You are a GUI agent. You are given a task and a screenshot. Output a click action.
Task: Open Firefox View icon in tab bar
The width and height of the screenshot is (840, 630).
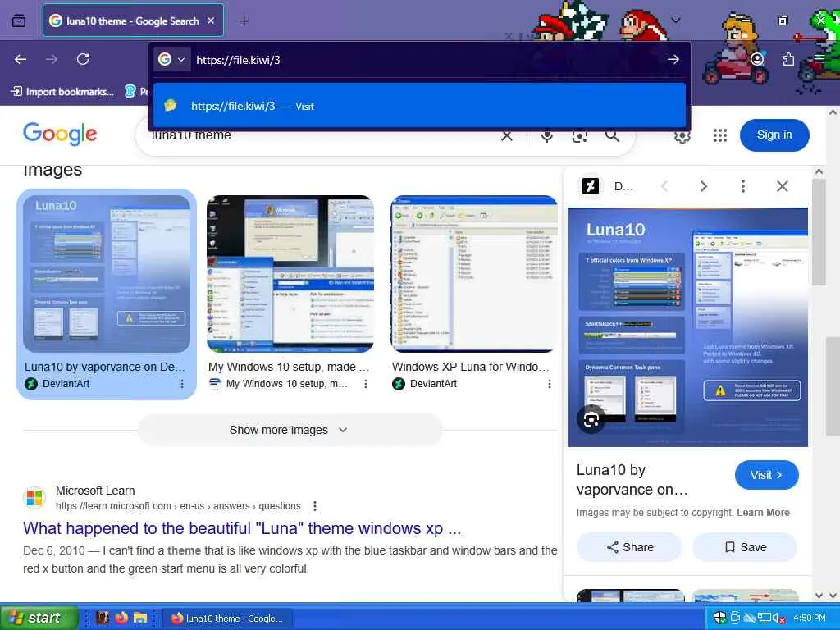pyautogui.click(x=19, y=21)
